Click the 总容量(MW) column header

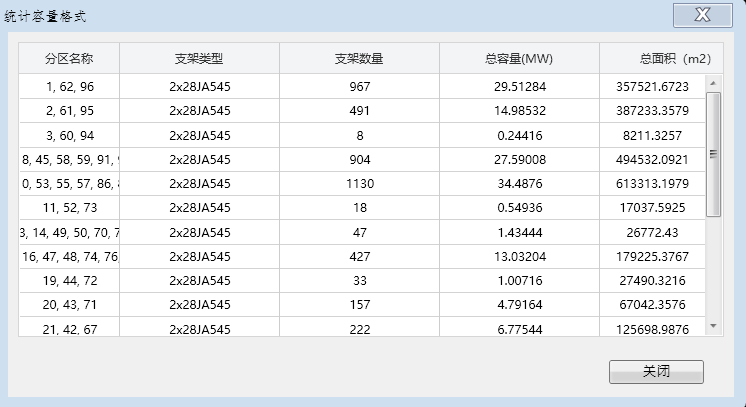(x=519, y=58)
